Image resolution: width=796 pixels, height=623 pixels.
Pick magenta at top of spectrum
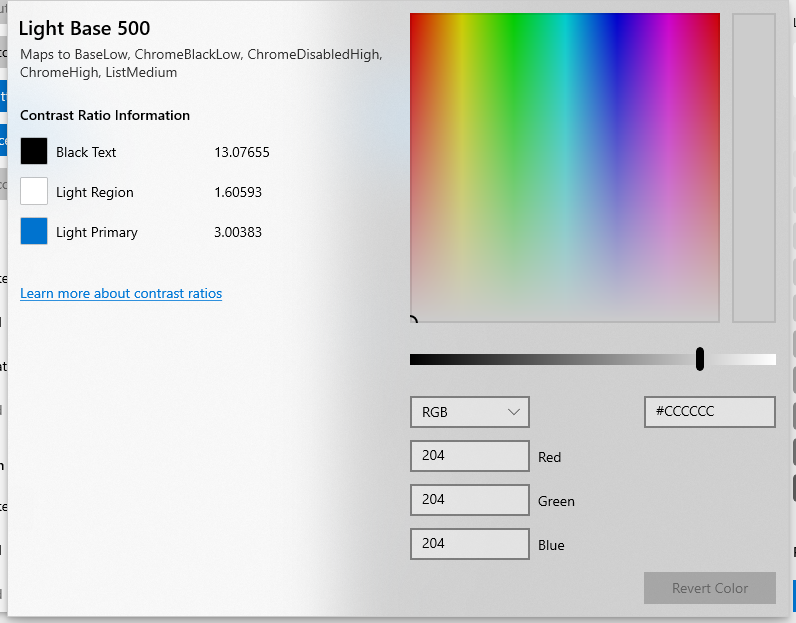pyautogui.click(x=668, y=20)
